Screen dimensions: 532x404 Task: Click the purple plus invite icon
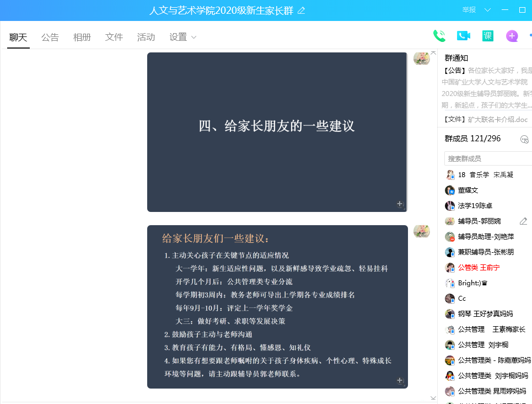coord(512,36)
